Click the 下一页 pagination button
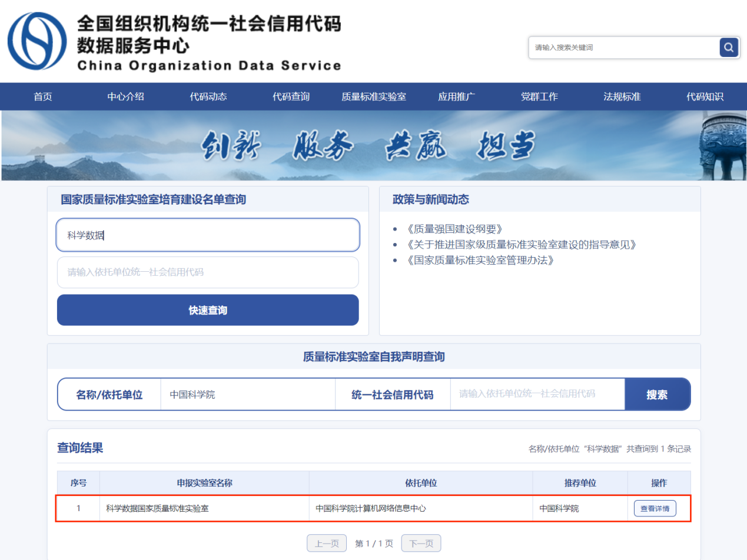747x560 pixels. pos(421,544)
